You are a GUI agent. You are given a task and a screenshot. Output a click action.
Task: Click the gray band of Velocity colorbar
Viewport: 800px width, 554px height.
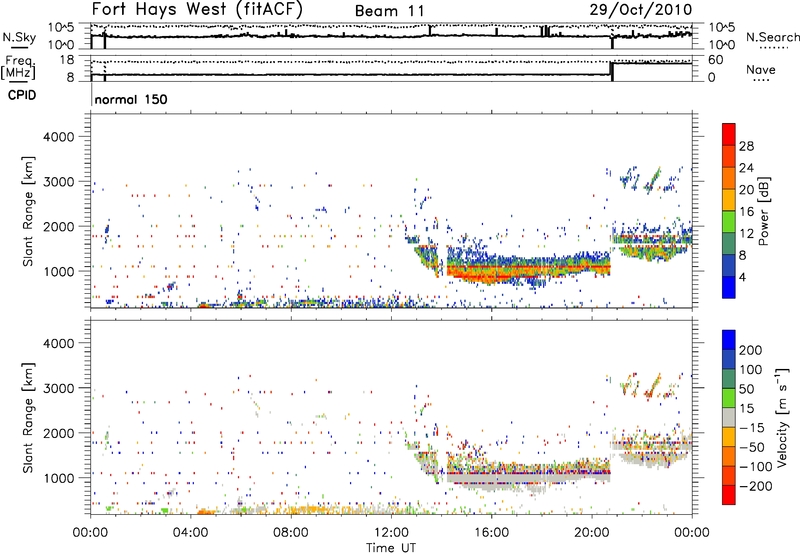click(x=729, y=417)
